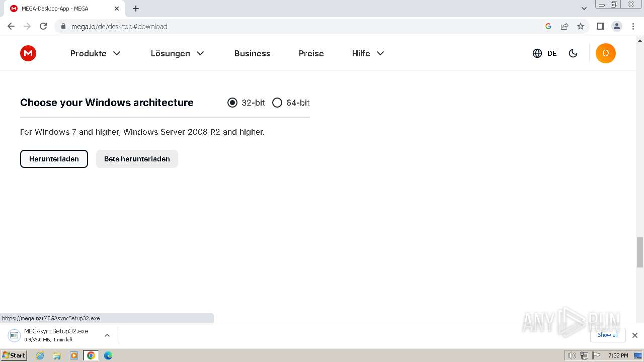
Task: Open the Chrome profile icon
Action: click(x=617, y=26)
